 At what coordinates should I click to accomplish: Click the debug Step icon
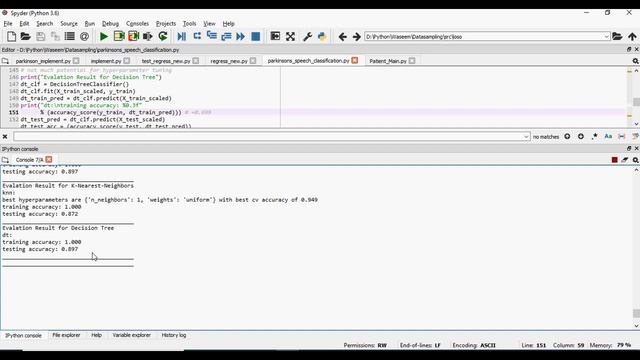197,36
